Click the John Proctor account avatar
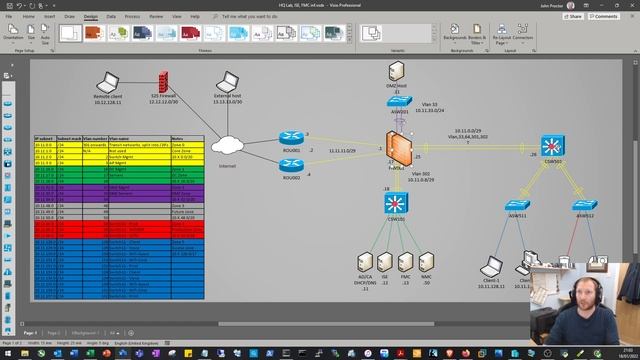 coord(571,5)
